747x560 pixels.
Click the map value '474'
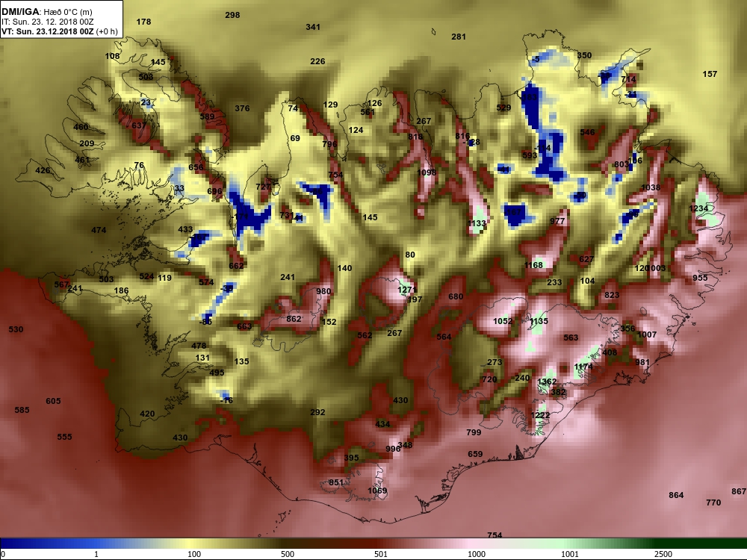point(99,230)
